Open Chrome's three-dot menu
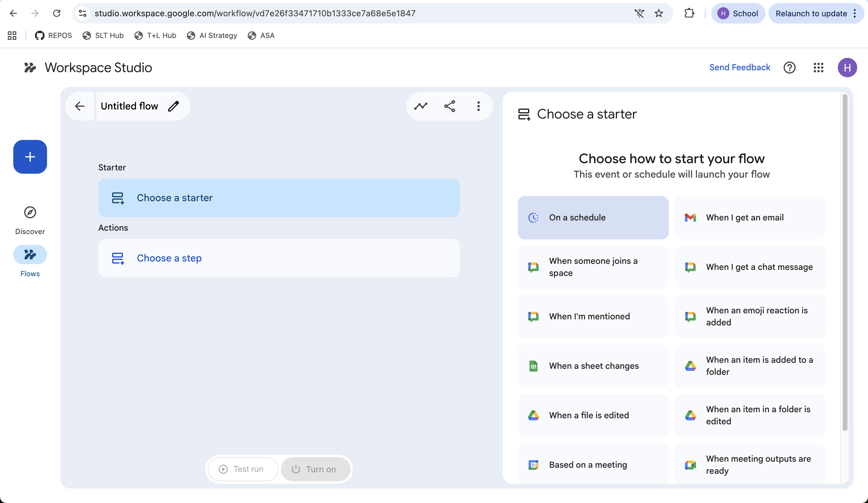Viewport: 868px width, 503px height. tap(855, 14)
